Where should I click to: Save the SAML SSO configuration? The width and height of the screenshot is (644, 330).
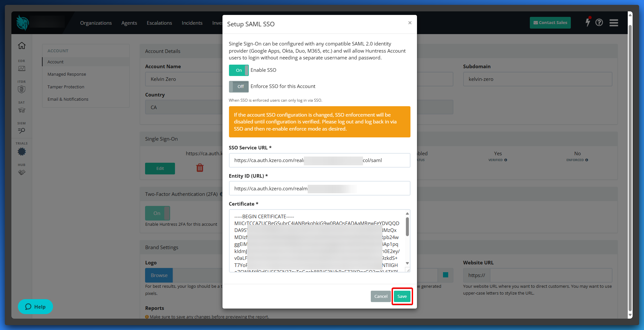click(x=402, y=296)
